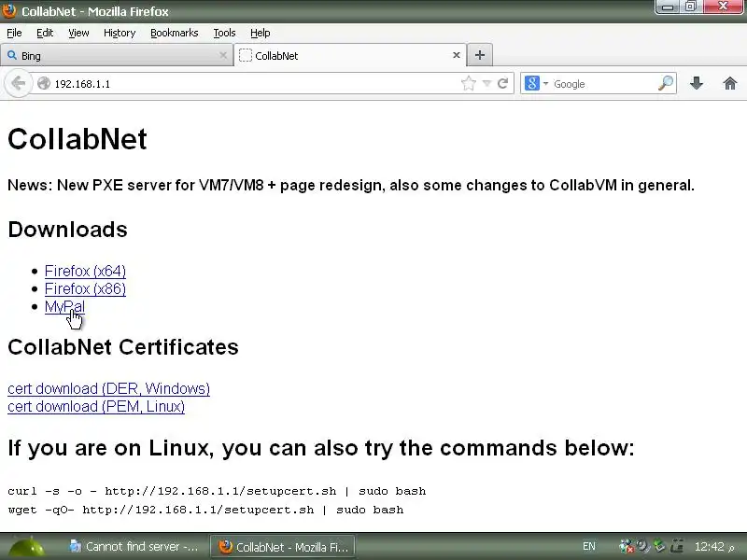
Task: Open the green safely-remove hardware tray icon
Action: pyautogui.click(x=660, y=546)
